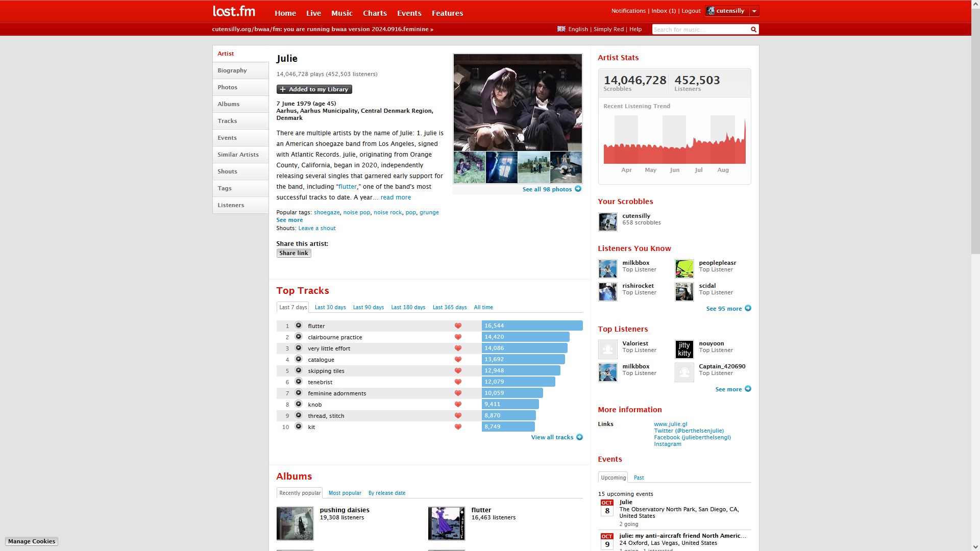Click the search magnifier icon
The width and height of the screenshot is (980, 551).
(x=753, y=30)
